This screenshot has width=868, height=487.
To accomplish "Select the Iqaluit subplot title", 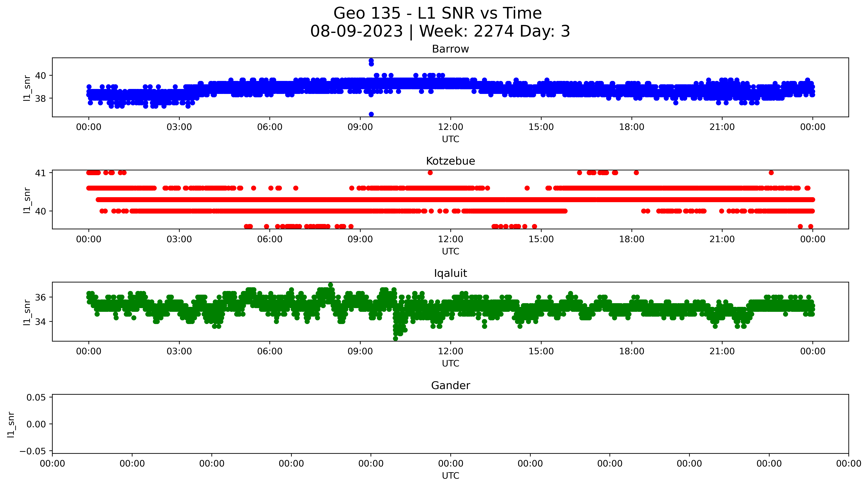I will [x=451, y=273].
